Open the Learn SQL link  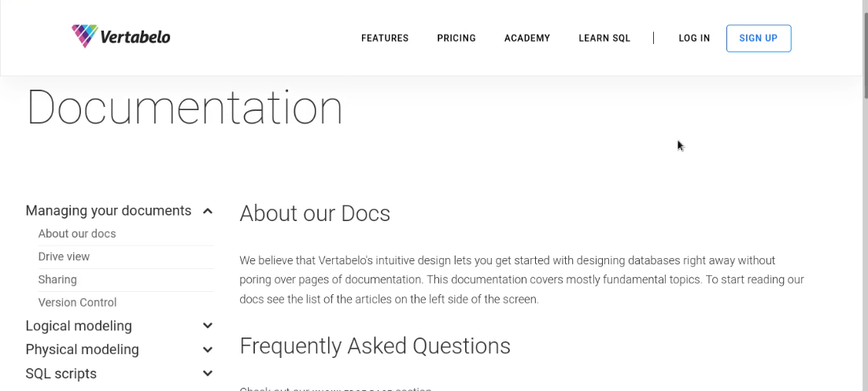coord(604,39)
